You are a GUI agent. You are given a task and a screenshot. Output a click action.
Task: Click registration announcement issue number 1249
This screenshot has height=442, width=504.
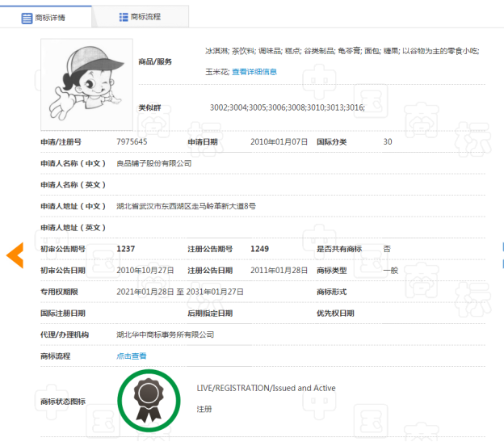click(x=260, y=249)
